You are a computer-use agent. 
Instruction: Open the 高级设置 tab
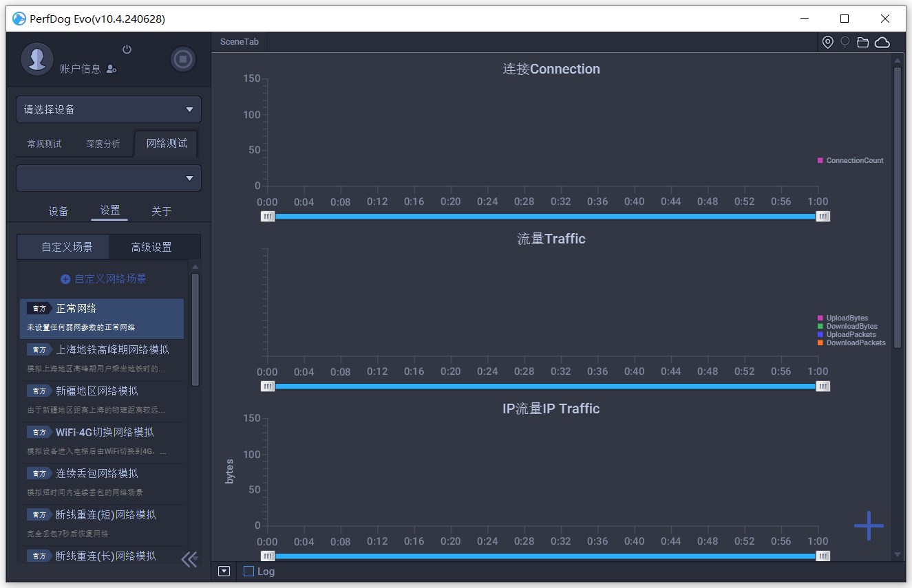point(151,247)
